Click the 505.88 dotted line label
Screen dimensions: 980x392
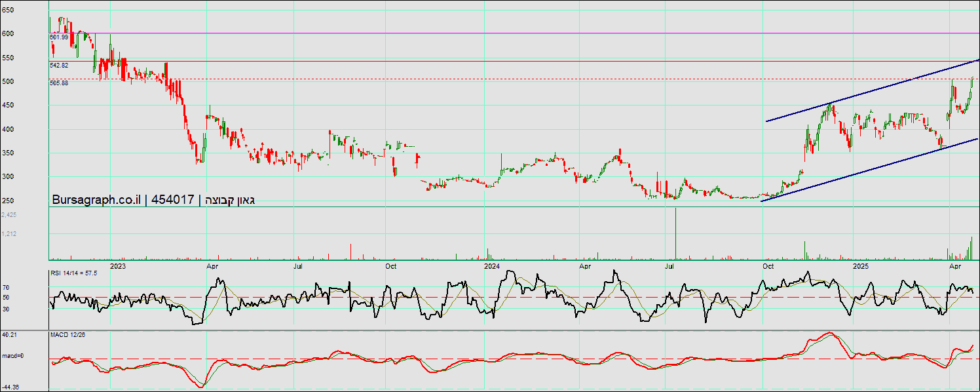[x=59, y=83]
